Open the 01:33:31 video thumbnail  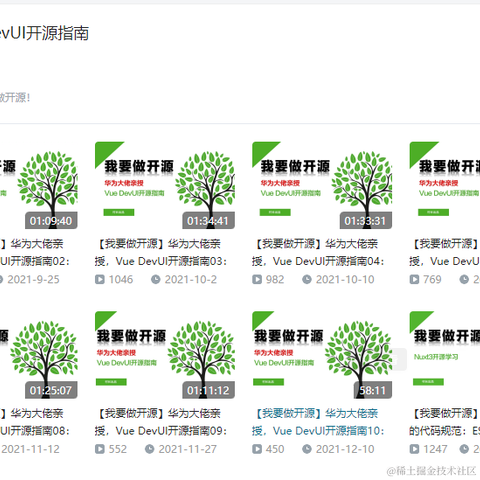click(x=322, y=185)
